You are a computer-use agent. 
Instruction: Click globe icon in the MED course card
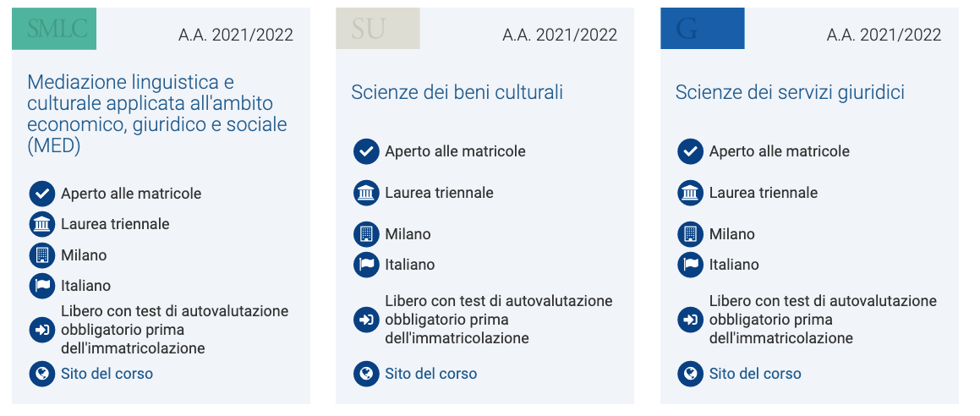42,374
